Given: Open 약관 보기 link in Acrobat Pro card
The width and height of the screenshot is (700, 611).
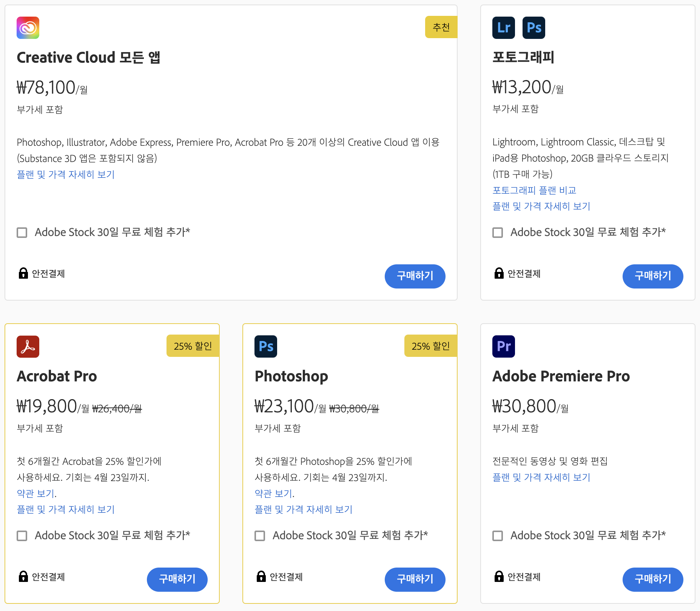Looking at the screenshot, I should [x=35, y=493].
